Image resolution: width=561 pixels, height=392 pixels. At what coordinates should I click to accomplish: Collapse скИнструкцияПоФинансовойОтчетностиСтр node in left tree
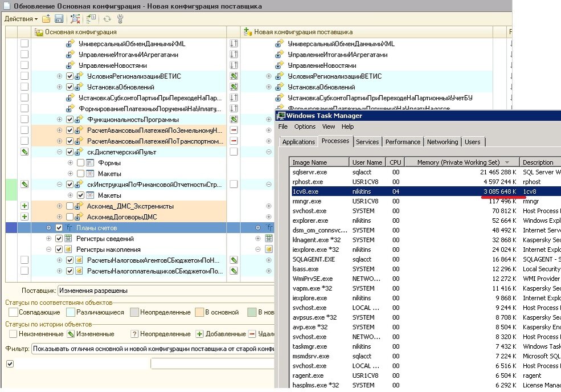[x=59, y=185]
